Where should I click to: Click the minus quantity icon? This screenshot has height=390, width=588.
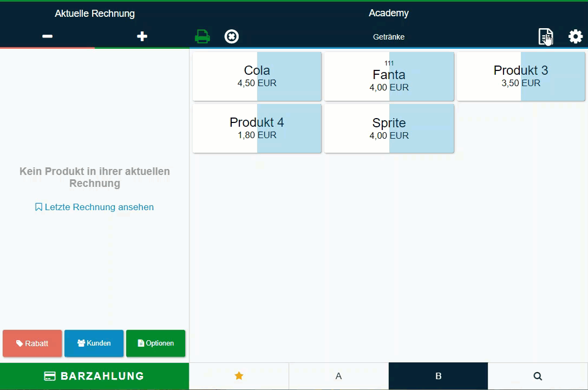[x=47, y=36]
